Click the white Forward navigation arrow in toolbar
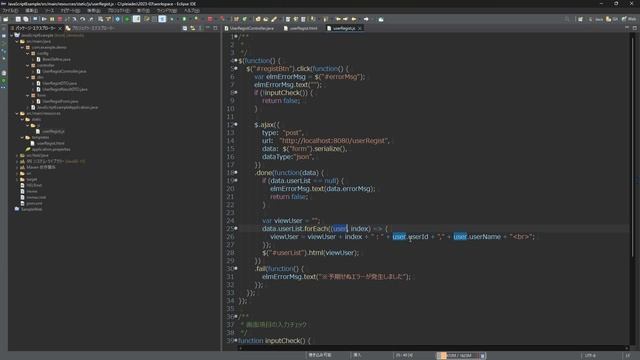 tap(366, 19)
